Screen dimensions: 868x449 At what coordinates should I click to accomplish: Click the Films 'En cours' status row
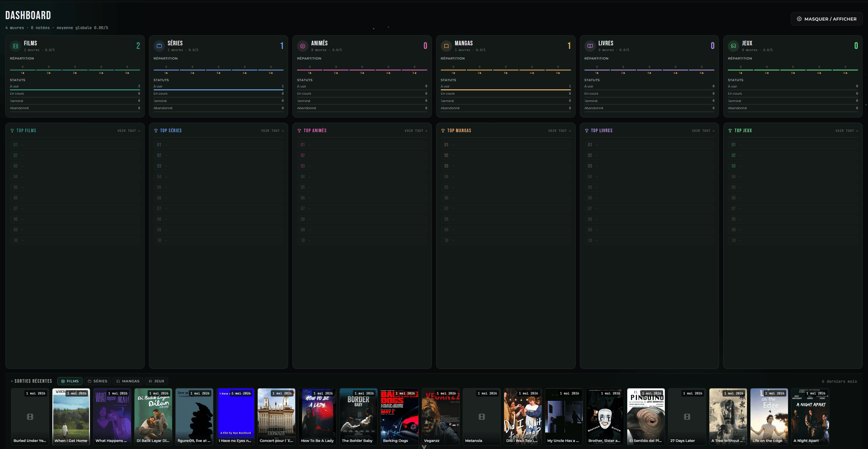(x=75, y=94)
